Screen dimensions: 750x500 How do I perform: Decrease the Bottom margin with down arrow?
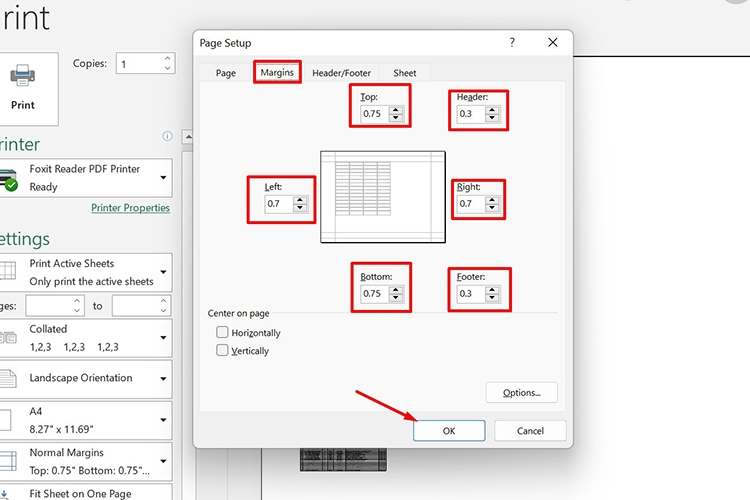396,299
